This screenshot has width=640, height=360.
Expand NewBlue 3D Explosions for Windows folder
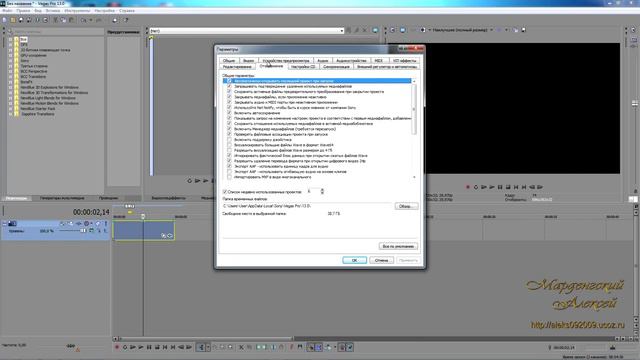coord(10,87)
